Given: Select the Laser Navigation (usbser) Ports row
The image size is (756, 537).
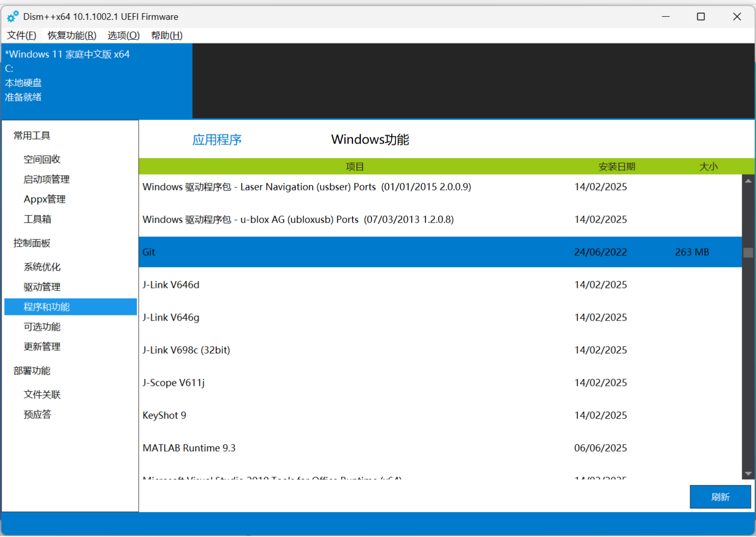Looking at the screenshot, I should click(x=440, y=187).
